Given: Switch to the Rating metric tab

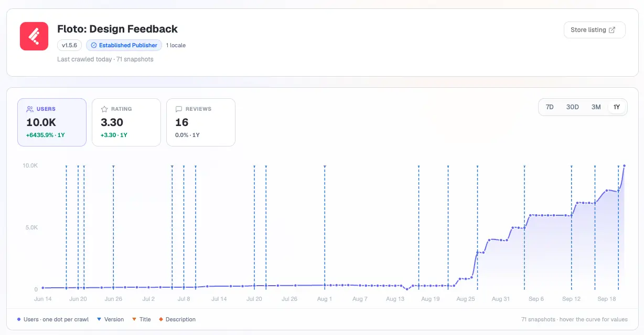Looking at the screenshot, I should coord(126,122).
